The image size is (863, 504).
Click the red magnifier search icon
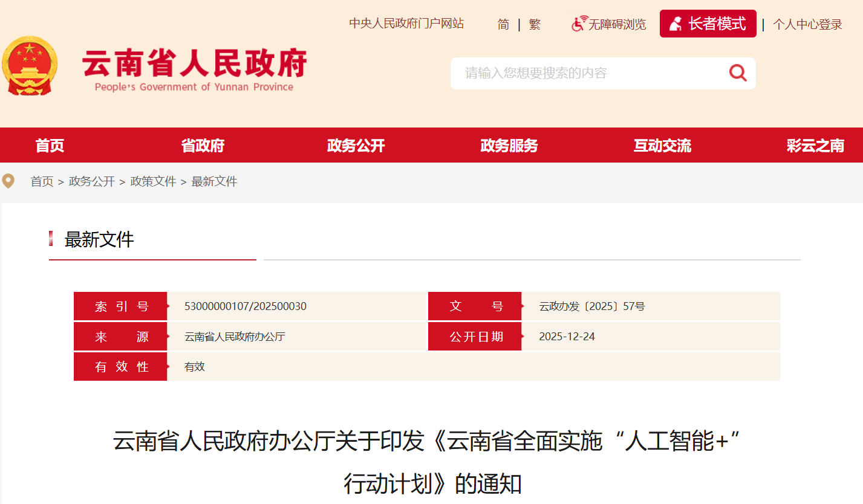[x=738, y=73]
